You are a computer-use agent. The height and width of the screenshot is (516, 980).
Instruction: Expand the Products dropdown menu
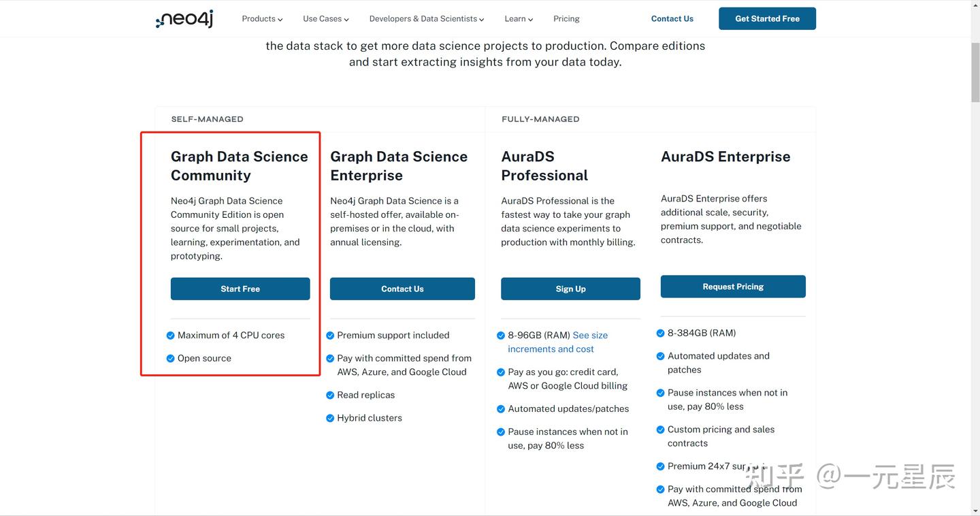(262, 19)
